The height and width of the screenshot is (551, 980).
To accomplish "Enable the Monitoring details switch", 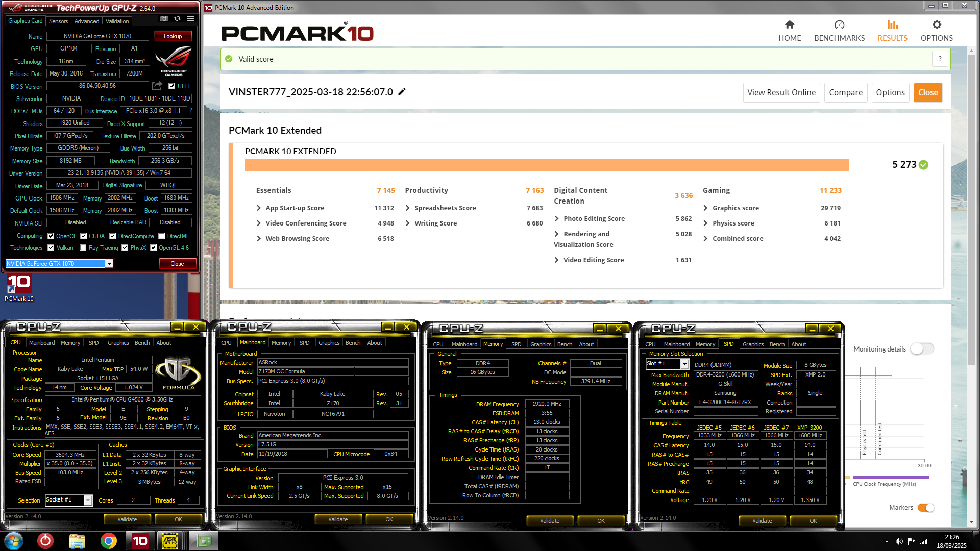I will [922, 349].
